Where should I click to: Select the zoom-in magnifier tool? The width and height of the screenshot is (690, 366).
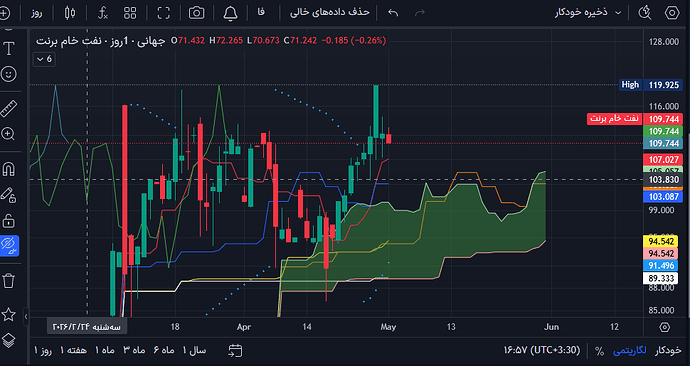(8, 134)
